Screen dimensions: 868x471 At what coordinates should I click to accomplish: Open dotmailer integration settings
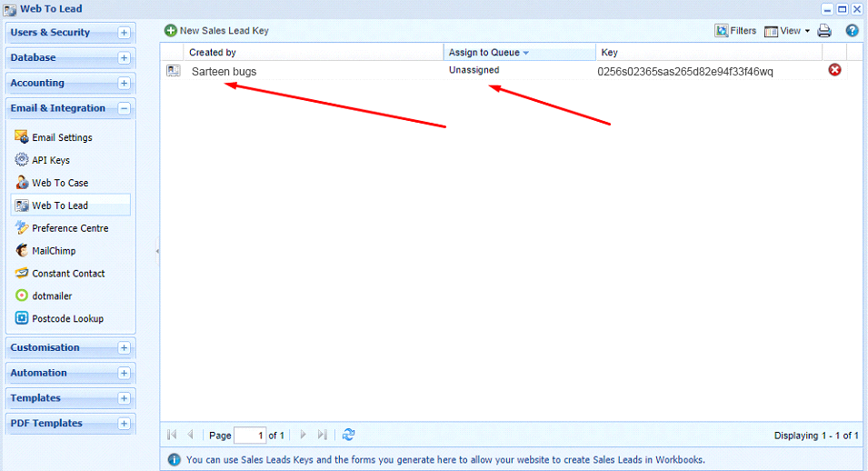(52, 296)
